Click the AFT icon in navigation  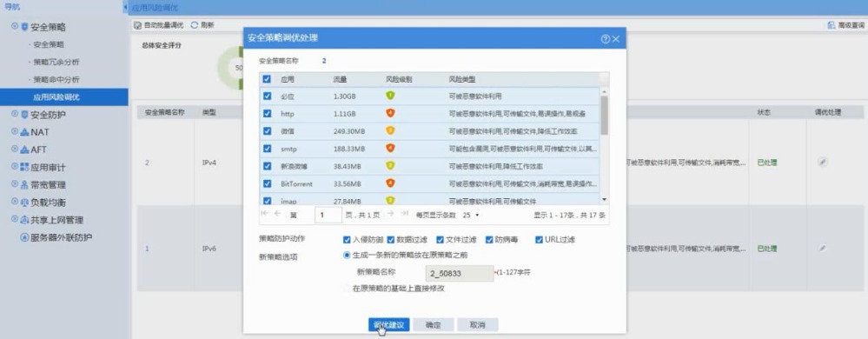coord(24,150)
